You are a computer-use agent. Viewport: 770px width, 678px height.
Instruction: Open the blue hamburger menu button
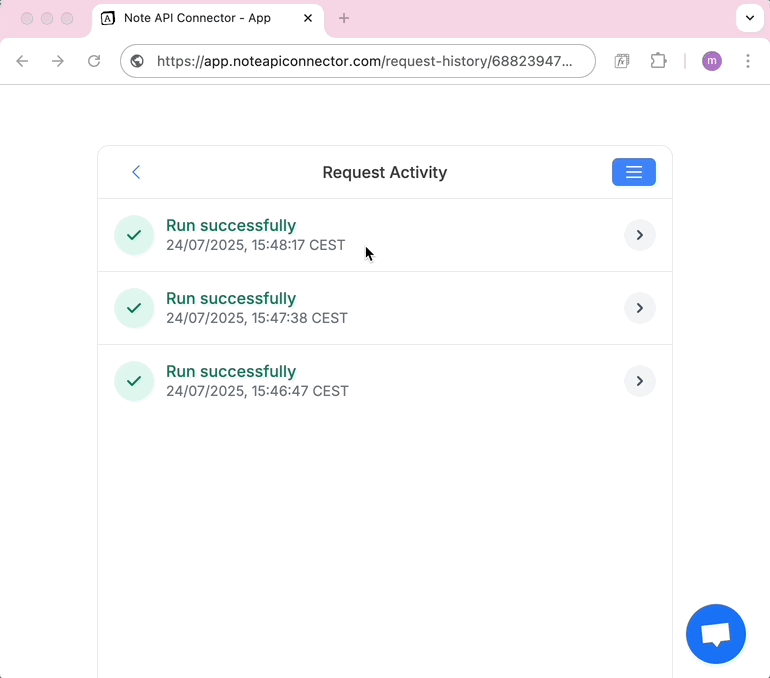click(633, 172)
